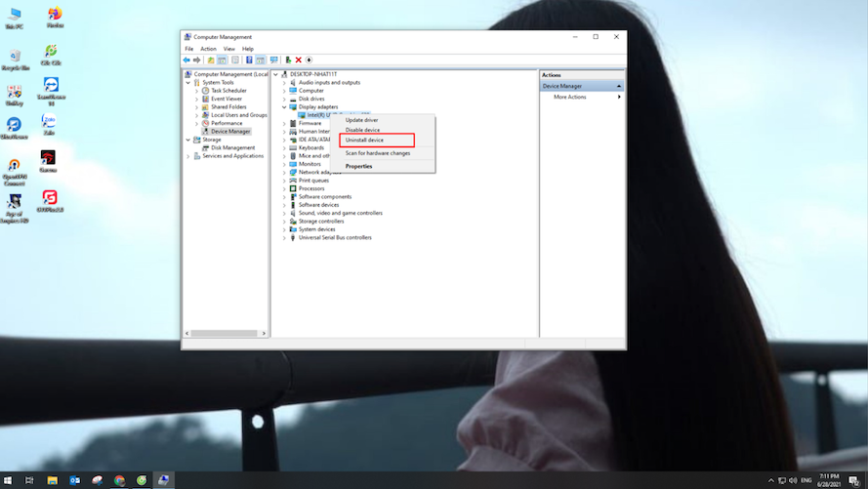Viewport: 868px width, 489px height.
Task: Select the Print queues device category
Action: tap(313, 181)
